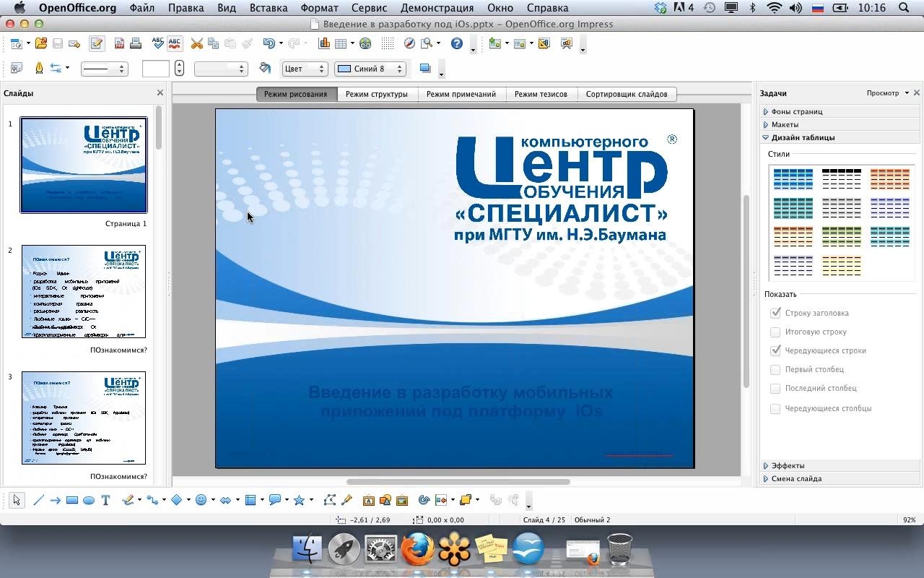Choose the Stars shapes tool
The image size is (924, 578).
click(x=299, y=500)
